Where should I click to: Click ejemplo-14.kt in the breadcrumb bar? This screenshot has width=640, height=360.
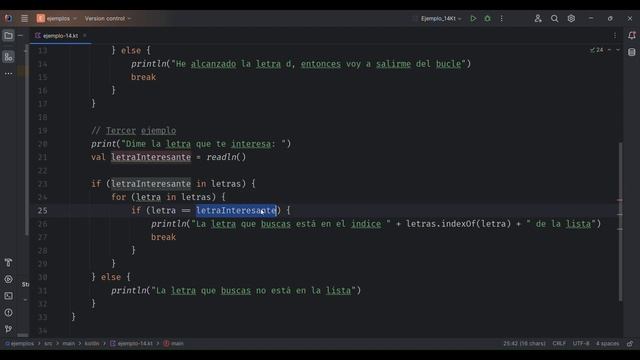[x=131, y=343]
